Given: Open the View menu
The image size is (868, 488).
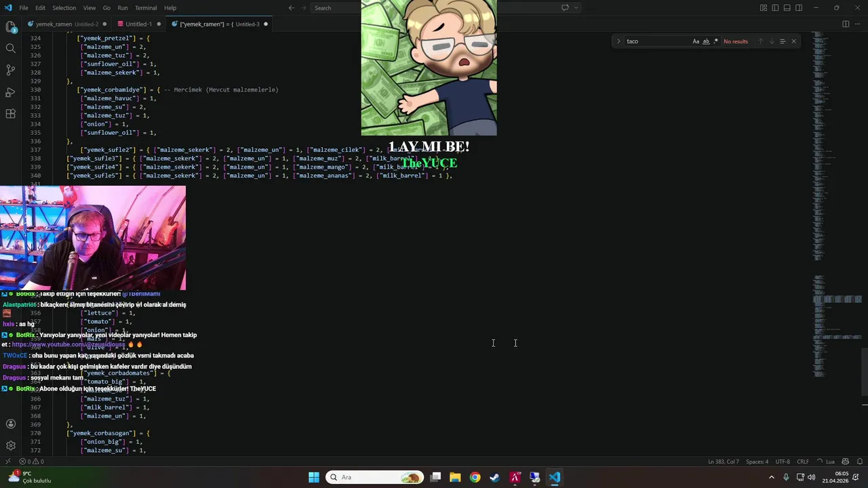Looking at the screenshot, I should (x=90, y=8).
